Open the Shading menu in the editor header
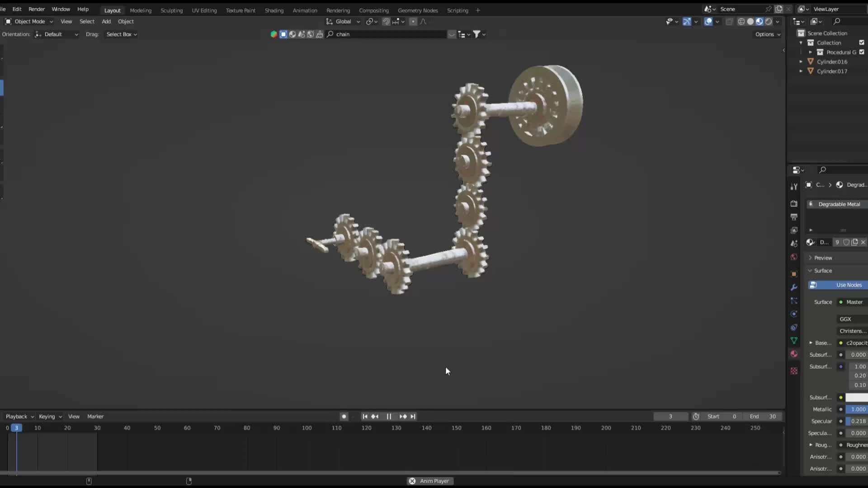The height and width of the screenshot is (488, 868). (274, 10)
